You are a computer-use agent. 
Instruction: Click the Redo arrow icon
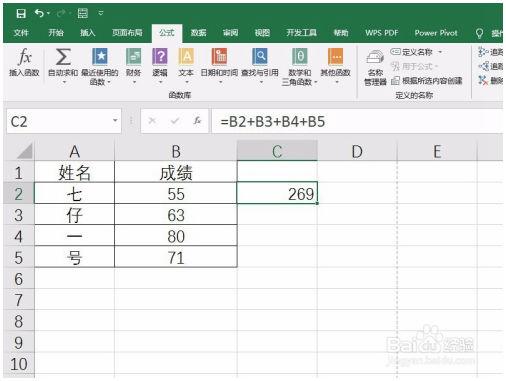pos(61,13)
